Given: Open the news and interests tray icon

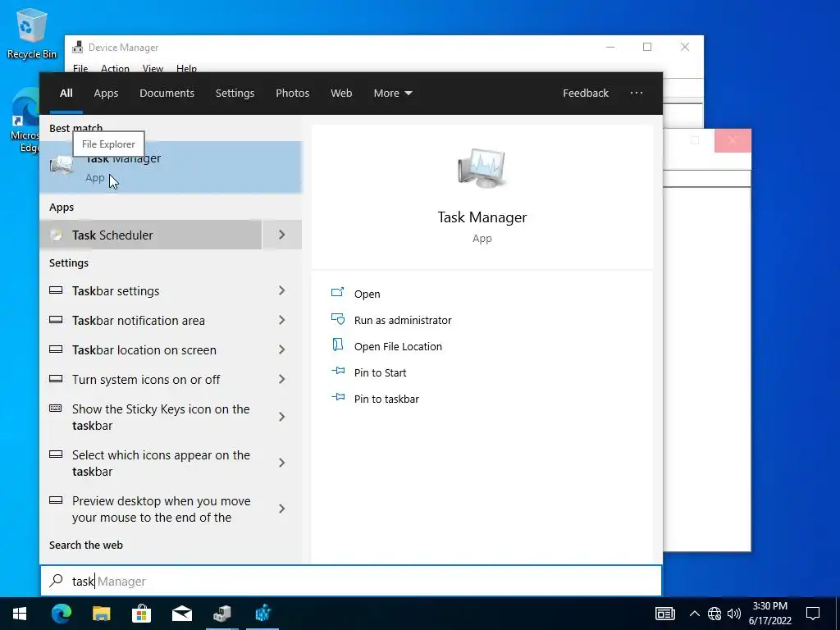Looking at the screenshot, I should click(x=664, y=614).
